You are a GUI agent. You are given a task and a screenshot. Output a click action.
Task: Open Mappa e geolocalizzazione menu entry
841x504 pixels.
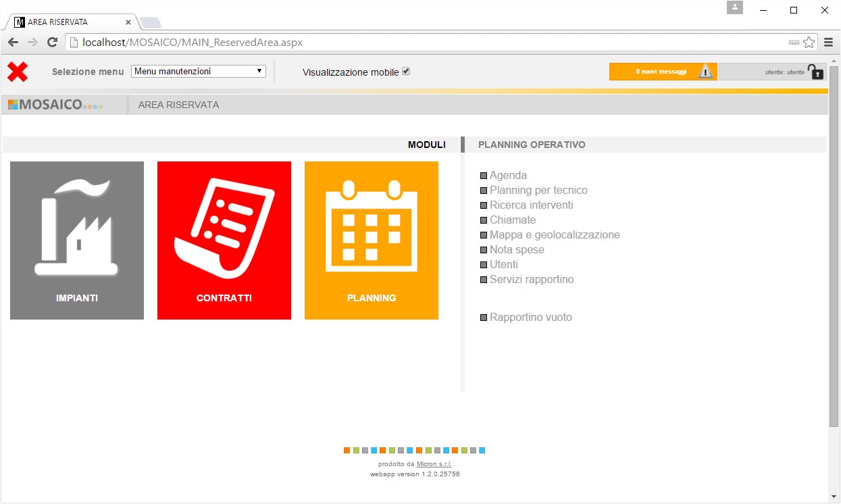pyautogui.click(x=555, y=235)
